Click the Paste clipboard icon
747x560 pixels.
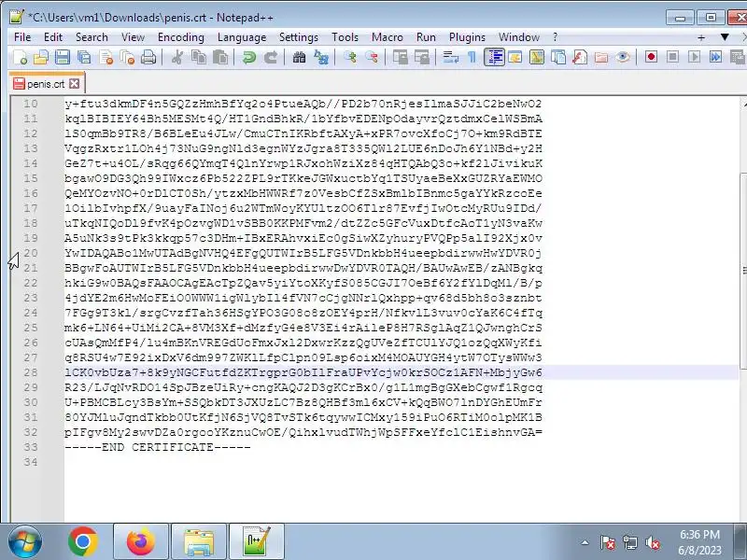(x=220, y=58)
